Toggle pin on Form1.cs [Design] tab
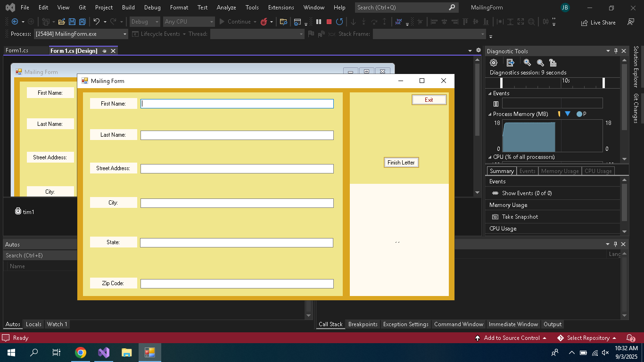644x362 pixels. 105,51
